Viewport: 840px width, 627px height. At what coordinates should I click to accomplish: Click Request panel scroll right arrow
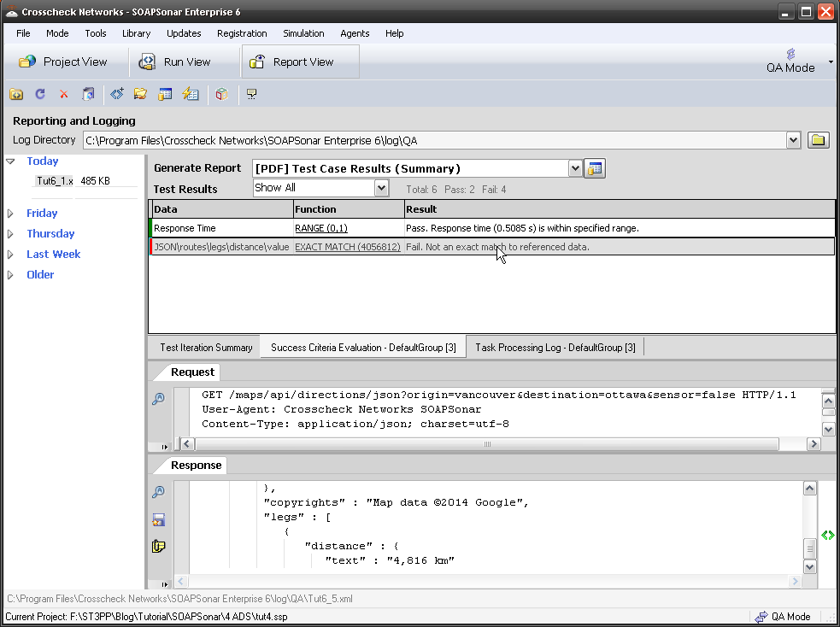pos(814,444)
